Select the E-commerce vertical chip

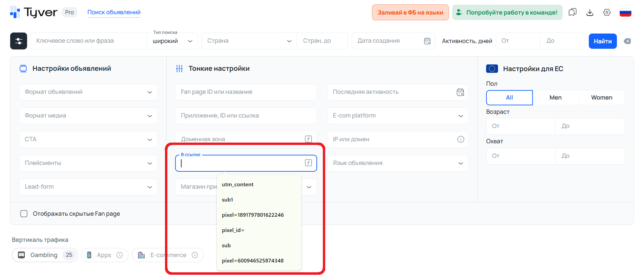[168, 255]
